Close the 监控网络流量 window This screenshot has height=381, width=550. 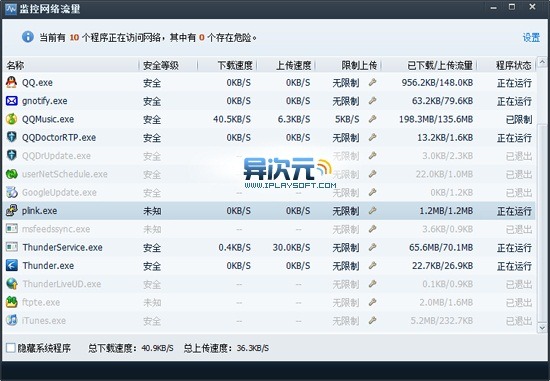pos(532,7)
